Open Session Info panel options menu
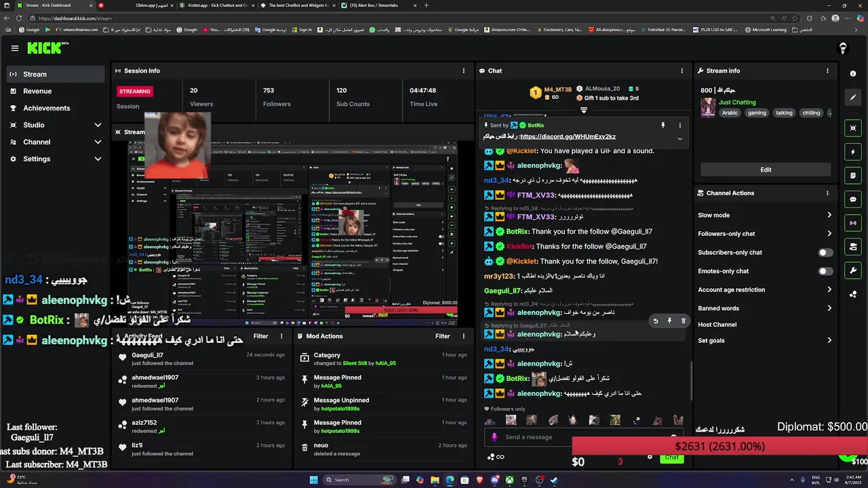Image resolution: width=868 pixels, height=488 pixels. 464,70
